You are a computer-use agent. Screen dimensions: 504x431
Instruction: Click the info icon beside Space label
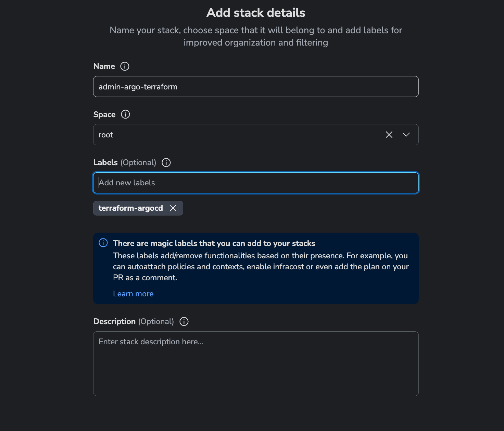[125, 114]
